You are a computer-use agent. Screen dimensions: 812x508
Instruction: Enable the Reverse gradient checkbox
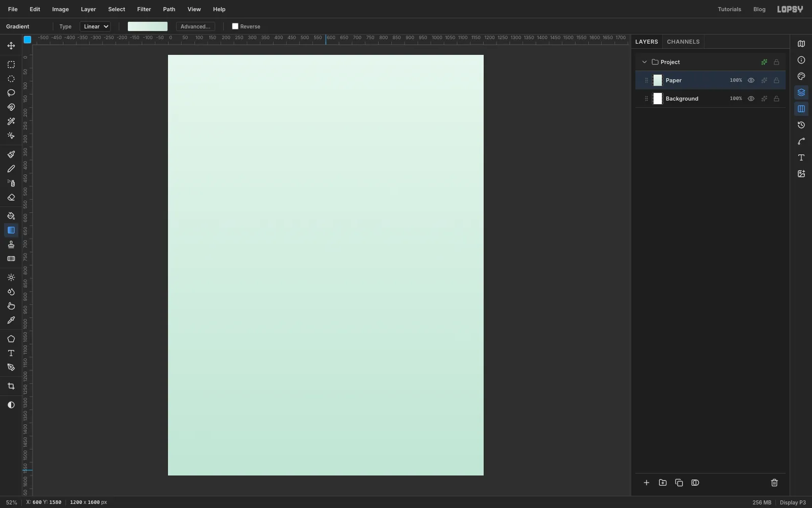pos(235,26)
